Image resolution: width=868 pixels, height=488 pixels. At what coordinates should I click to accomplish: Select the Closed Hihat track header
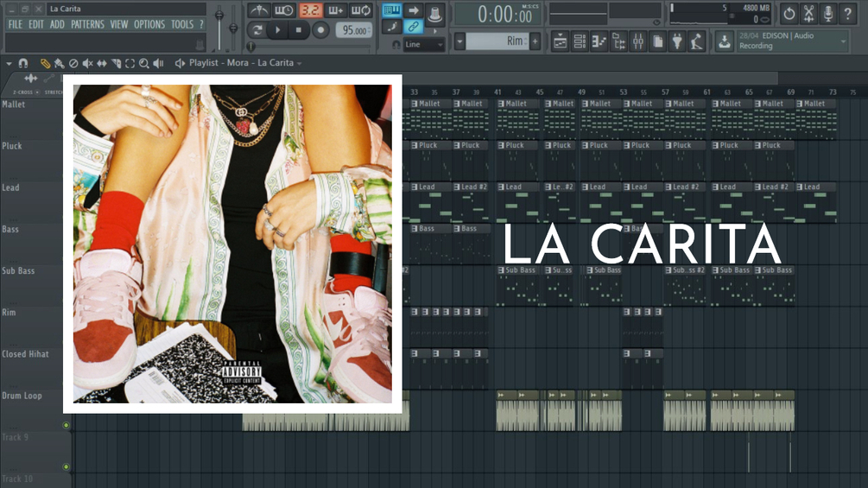pyautogui.click(x=32, y=369)
